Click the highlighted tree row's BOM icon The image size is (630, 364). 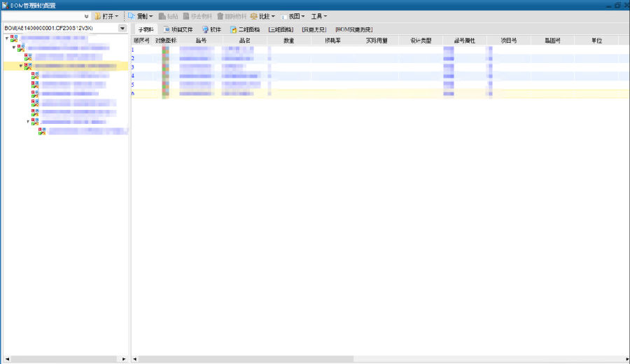click(28, 66)
